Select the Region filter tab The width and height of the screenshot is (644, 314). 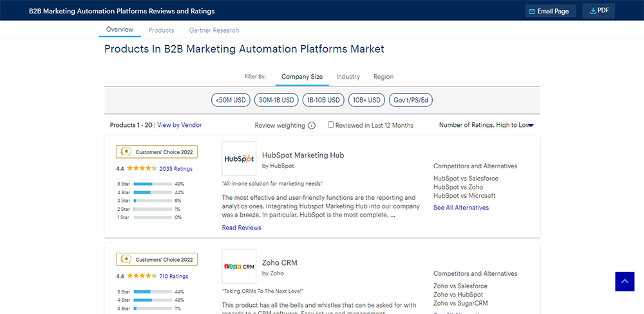pyautogui.click(x=384, y=77)
